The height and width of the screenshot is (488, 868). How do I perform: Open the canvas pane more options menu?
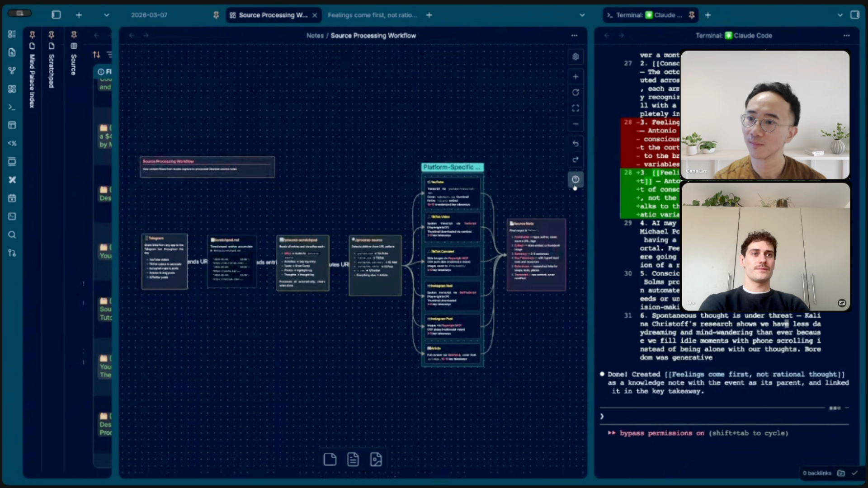coord(574,35)
